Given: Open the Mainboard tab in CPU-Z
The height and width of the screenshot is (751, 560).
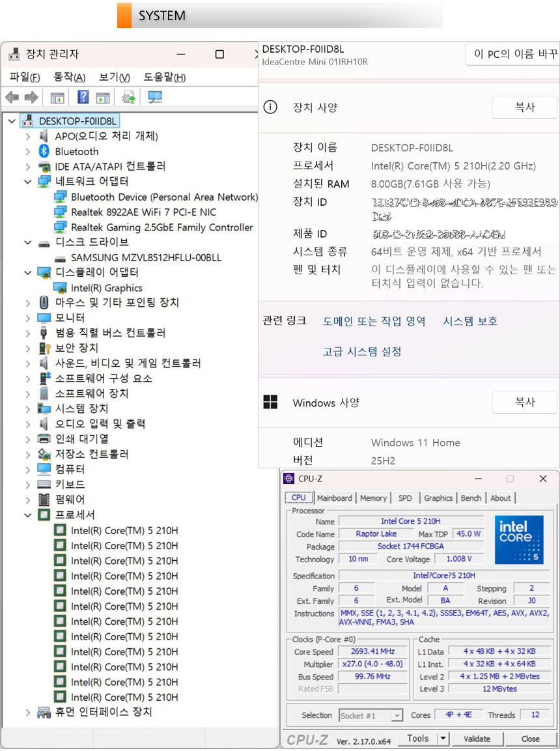Looking at the screenshot, I should [x=334, y=498].
